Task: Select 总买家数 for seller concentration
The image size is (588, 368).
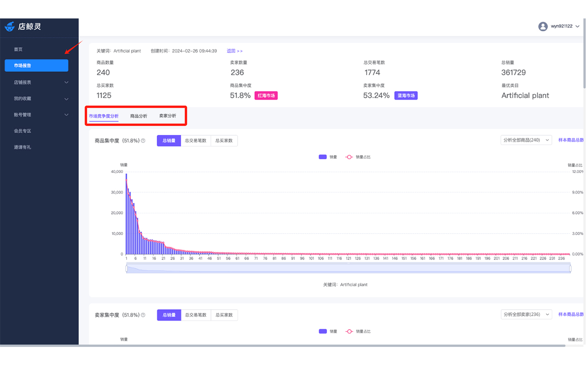Action: point(224,315)
